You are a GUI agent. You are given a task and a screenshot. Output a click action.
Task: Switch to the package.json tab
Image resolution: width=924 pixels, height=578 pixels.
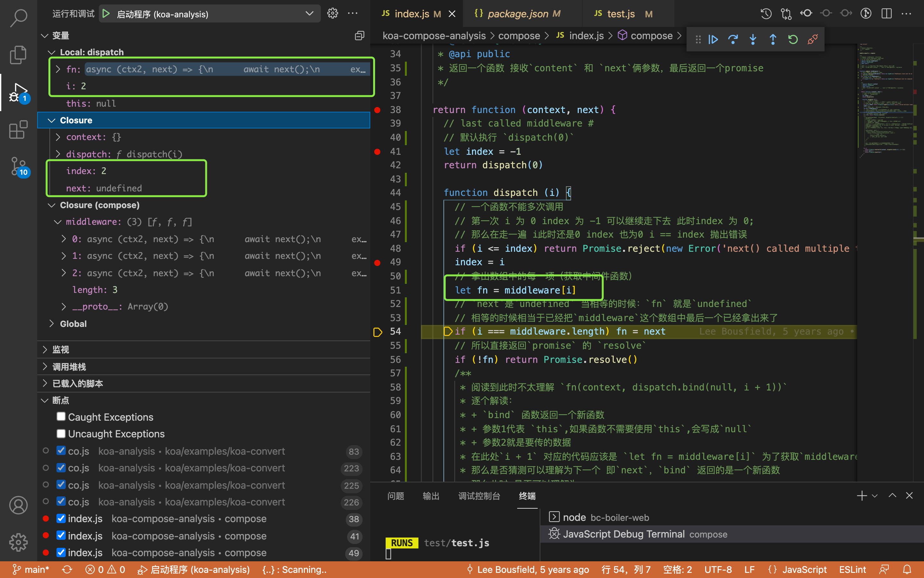tap(523, 14)
